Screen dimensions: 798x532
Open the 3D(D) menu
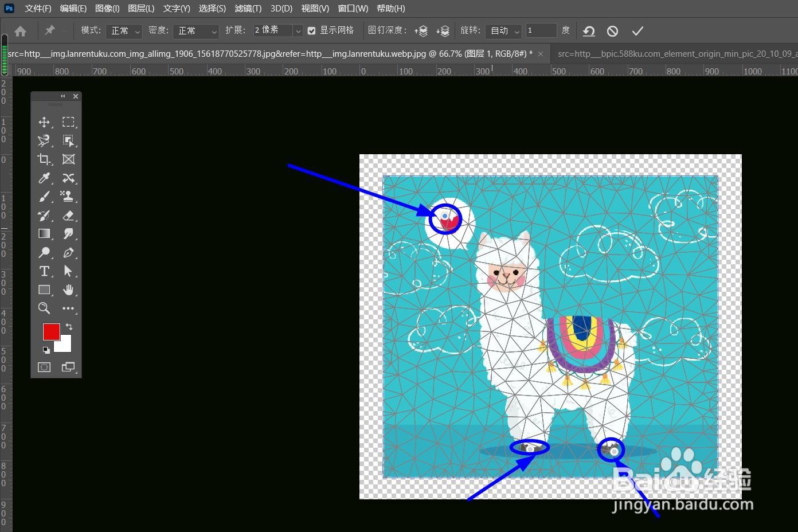pos(281,8)
